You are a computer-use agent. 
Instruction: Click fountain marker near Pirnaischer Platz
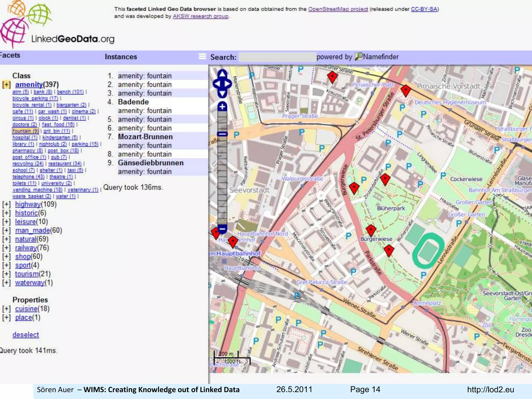click(405, 90)
